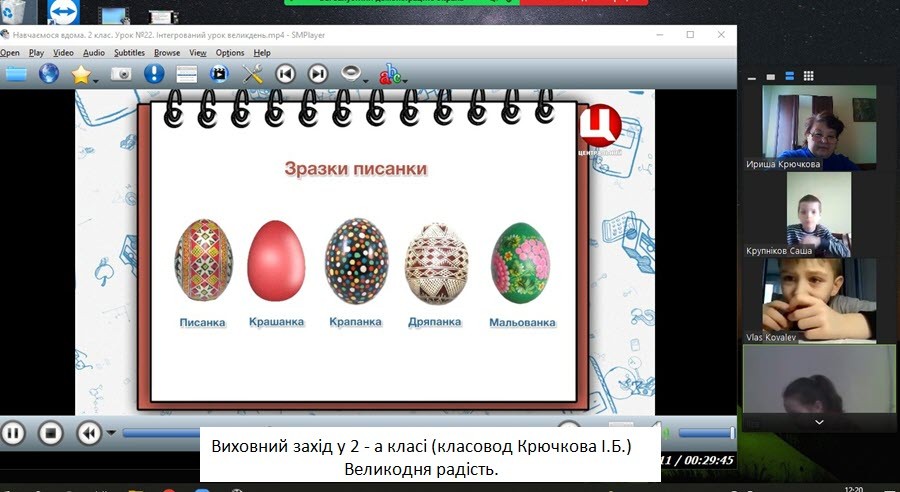Stop the video playback

50,433
